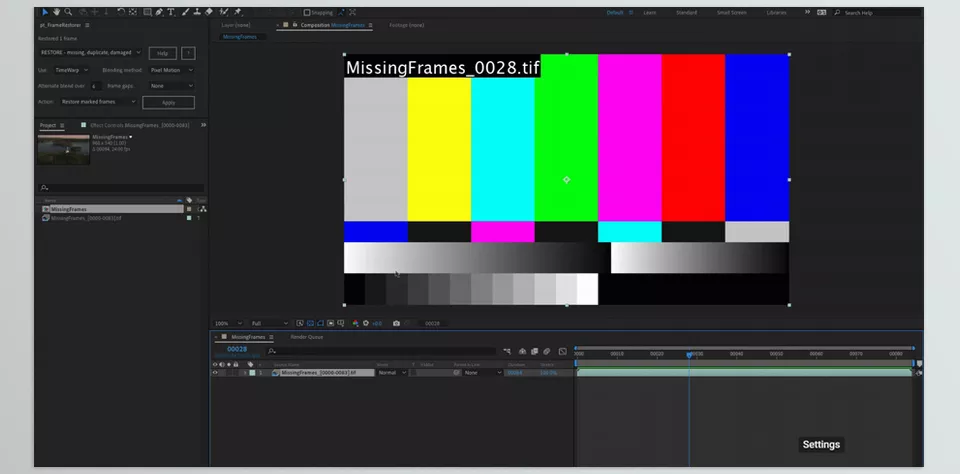Image resolution: width=960 pixels, height=474 pixels.
Task: Select the Puppet Pin tool
Action: pyautogui.click(x=237, y=12)
